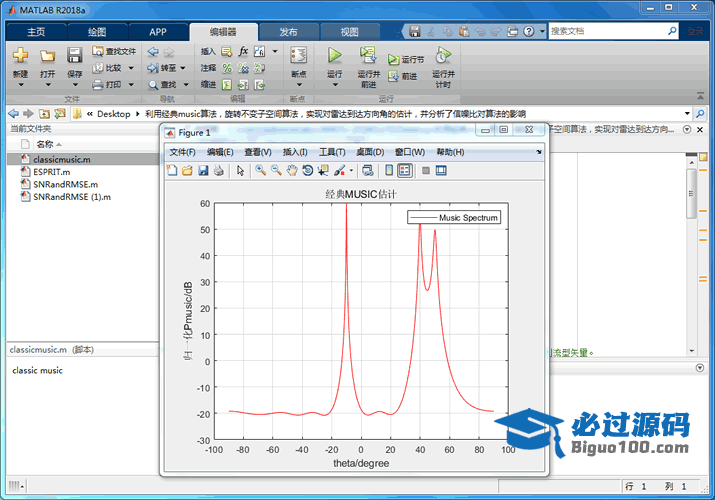Click the green Run (运行) button

(335, 56)
